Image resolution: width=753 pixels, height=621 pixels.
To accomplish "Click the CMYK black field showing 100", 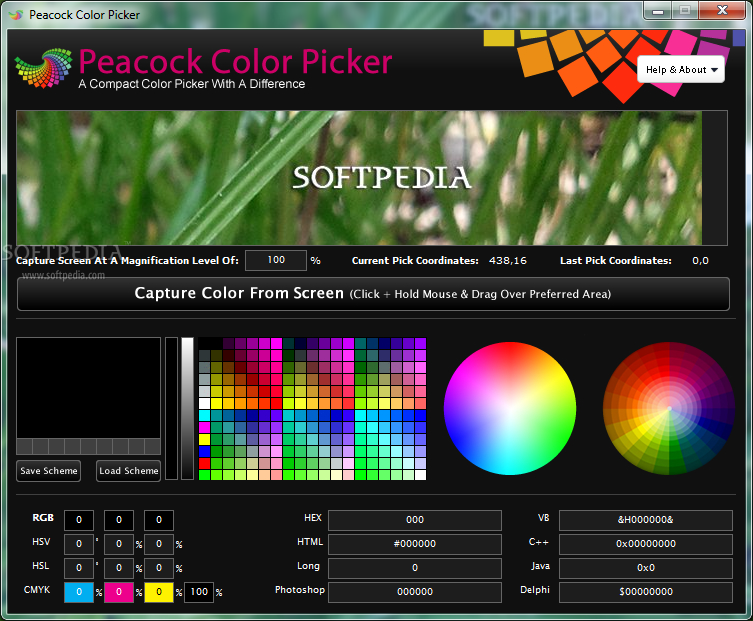I will tap(199, 592).
